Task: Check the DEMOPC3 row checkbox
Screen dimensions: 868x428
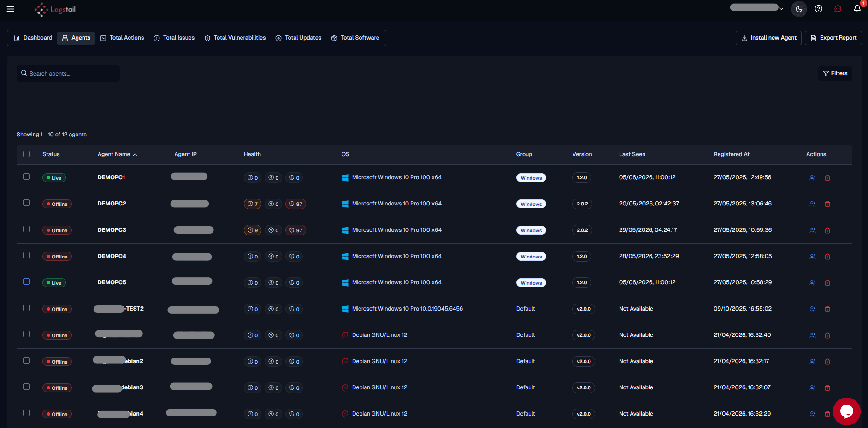Action: point(26,229)
